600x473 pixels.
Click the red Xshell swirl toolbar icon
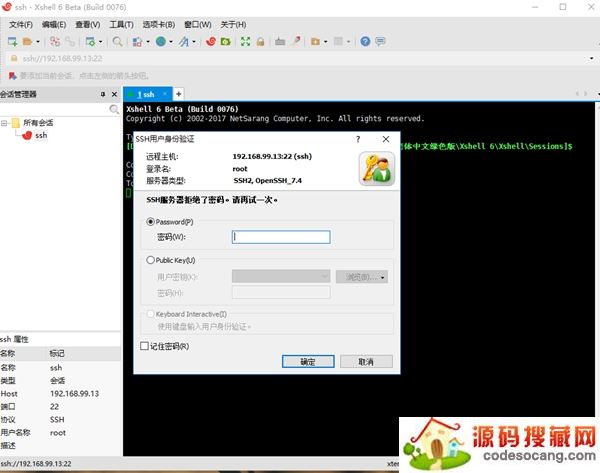point(211,41)
